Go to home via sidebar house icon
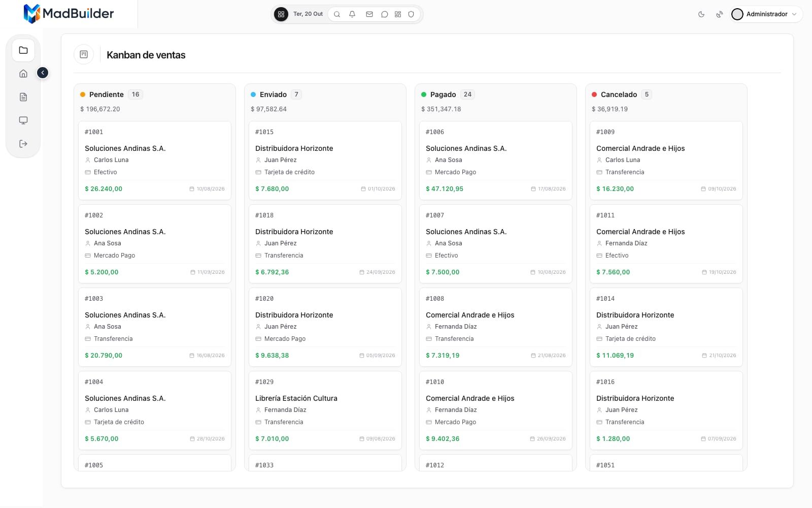Image resolution: width=812 pixels, height=508 pixels. coord(23,74)
